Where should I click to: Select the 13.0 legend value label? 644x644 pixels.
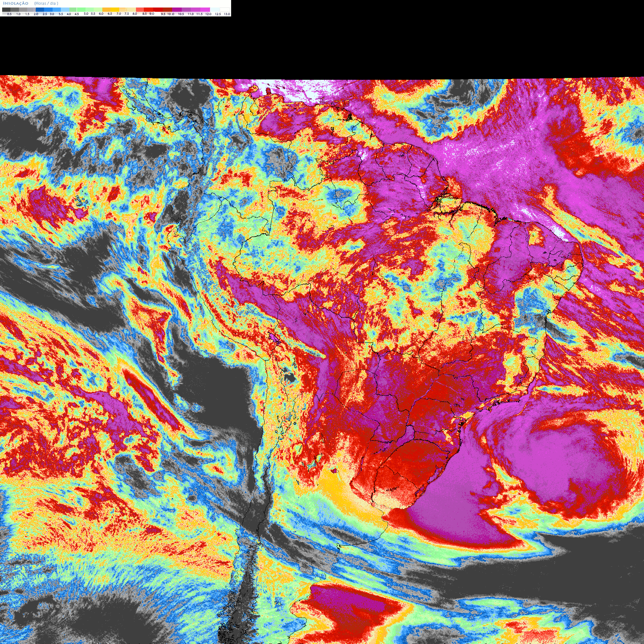[227, 14]
